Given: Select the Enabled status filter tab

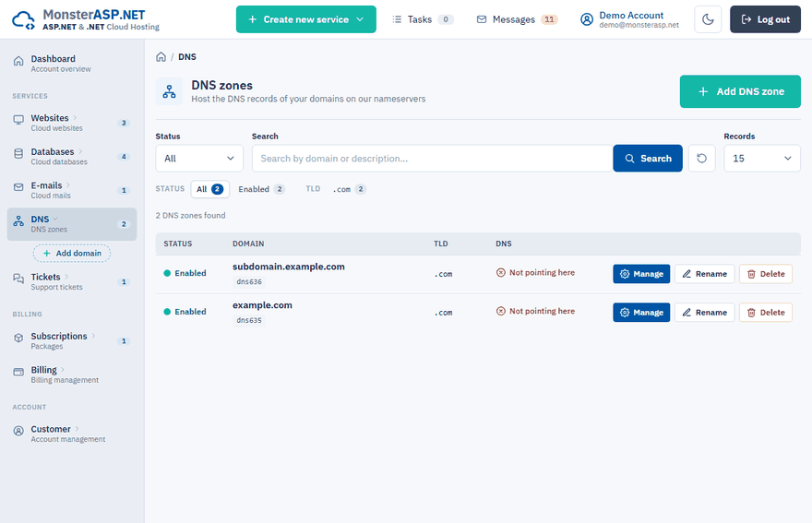Looking at the screenshot, I should (261, 189).
